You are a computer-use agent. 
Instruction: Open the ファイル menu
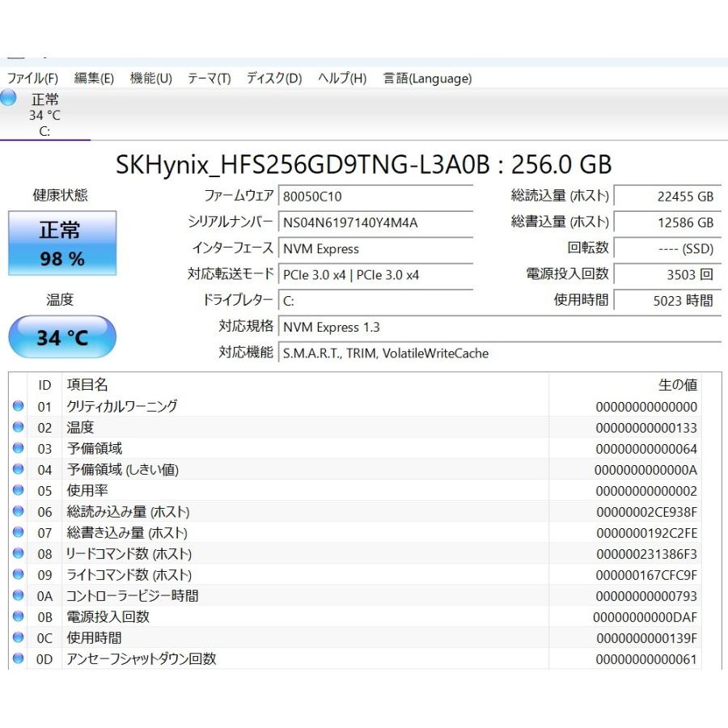pos(34,78)
